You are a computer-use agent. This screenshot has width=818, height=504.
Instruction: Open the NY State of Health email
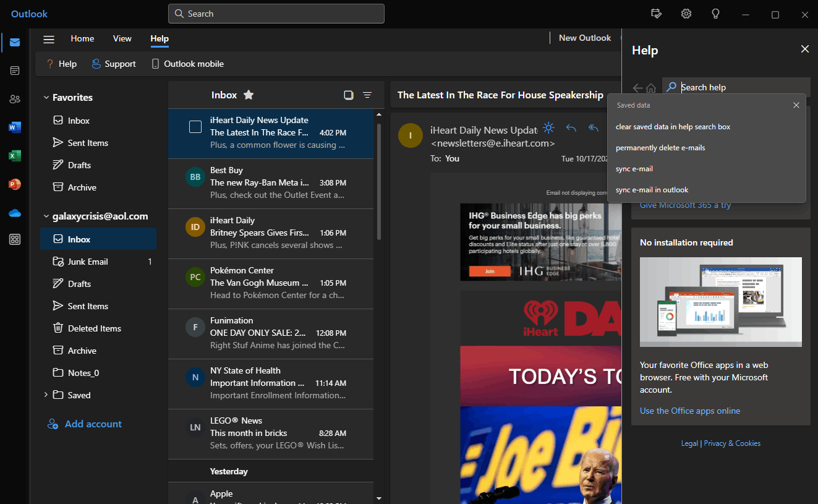pos(271,384)
